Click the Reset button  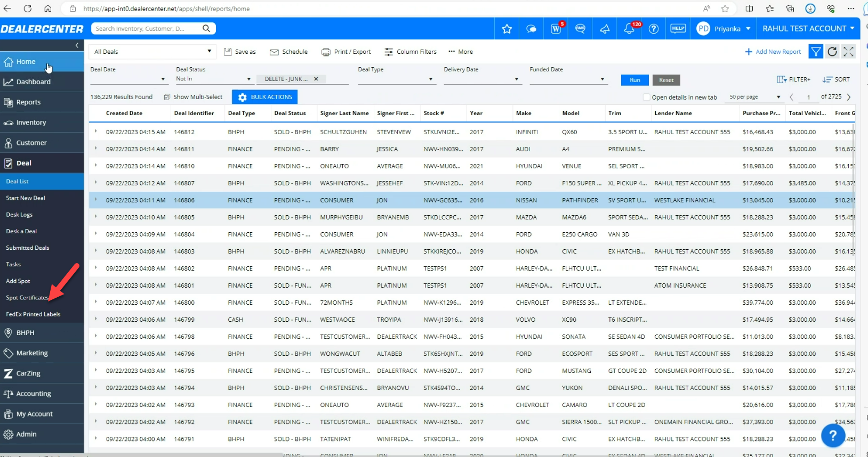tap(666, 80)
